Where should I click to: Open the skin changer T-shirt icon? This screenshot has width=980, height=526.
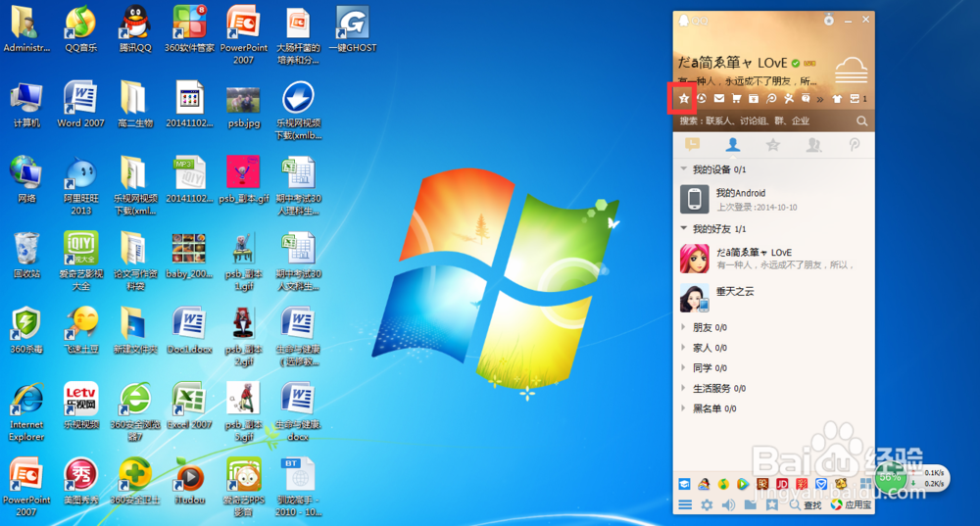(x=837, y=99)
